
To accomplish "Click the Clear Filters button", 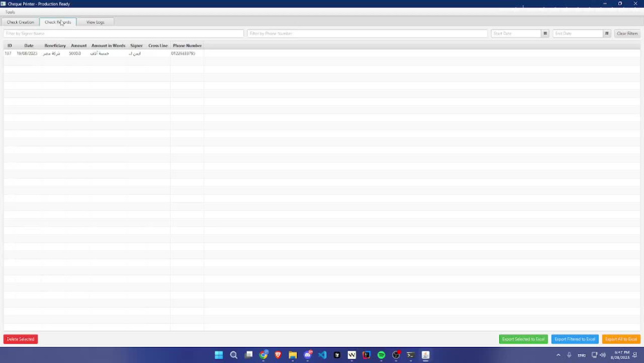I will tap(627, 34).
